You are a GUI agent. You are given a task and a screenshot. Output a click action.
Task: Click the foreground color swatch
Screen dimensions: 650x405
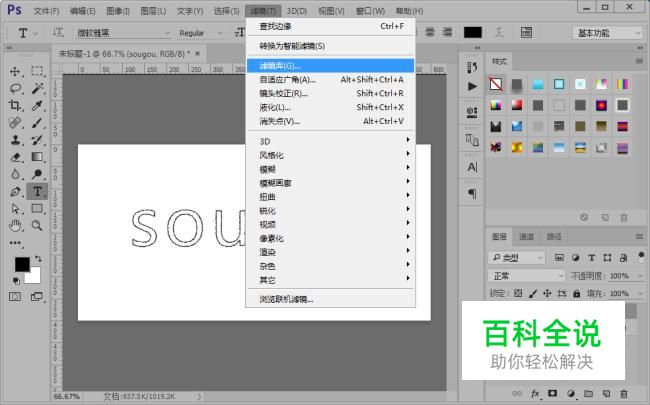[x=22, y=264]
